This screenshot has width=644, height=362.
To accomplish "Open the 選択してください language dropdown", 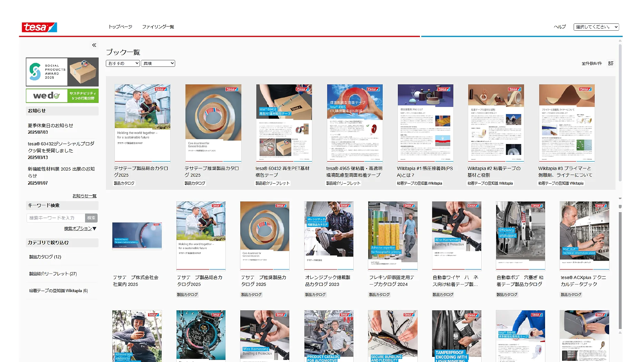I will pyautogui.click(x=596, y=27).
